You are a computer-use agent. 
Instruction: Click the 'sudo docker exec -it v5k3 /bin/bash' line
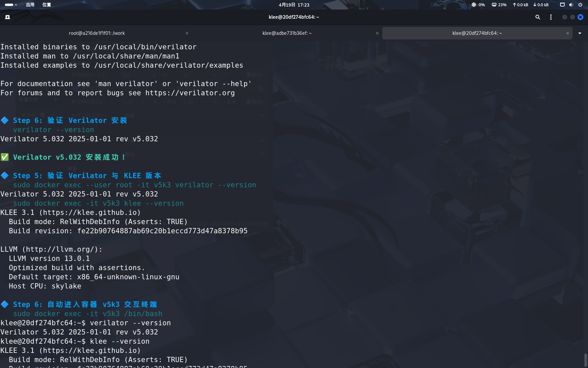pos(88,313)
